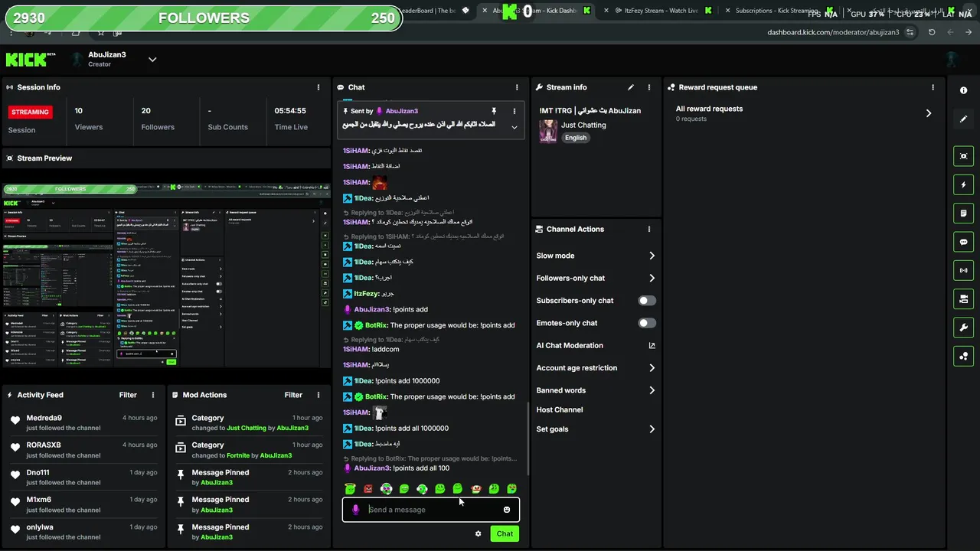This screenshot has width=980, height=551.
Task: Click the pencil icon in the right sidebar
Action: (x=963, y=119)
